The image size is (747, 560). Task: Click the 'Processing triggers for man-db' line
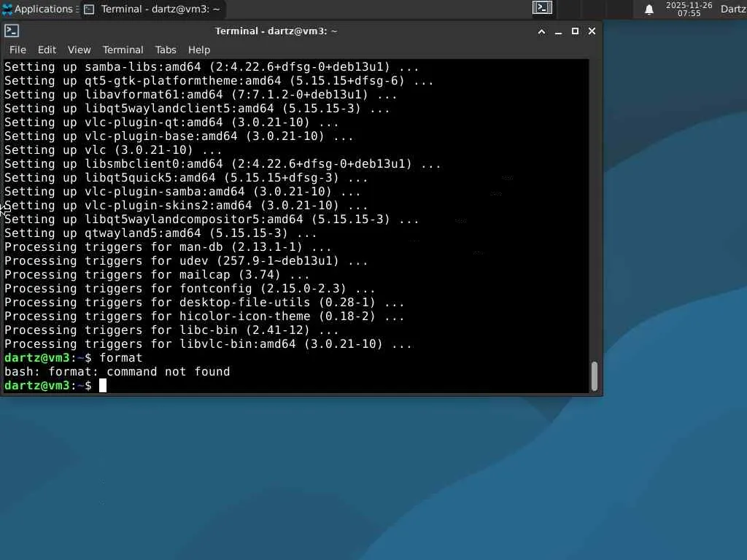[168, 247]
